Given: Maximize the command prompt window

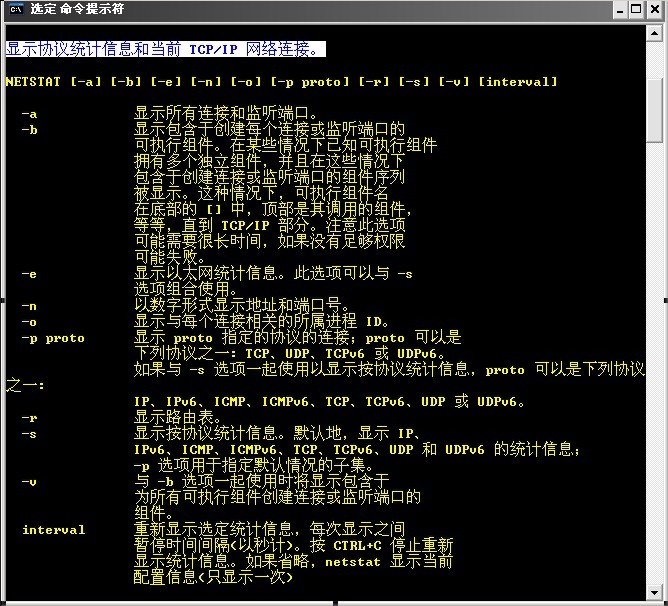Looking at the screenshot, I should [636, 9].
